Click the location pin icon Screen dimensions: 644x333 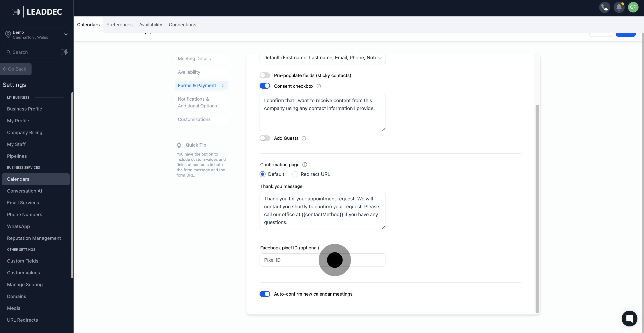(8, 34)
